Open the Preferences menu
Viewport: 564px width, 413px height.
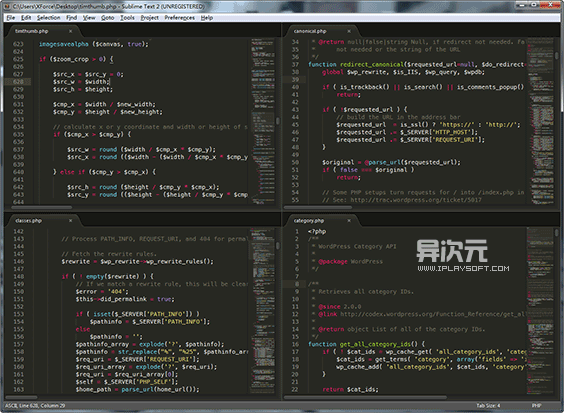click(179, 18)
